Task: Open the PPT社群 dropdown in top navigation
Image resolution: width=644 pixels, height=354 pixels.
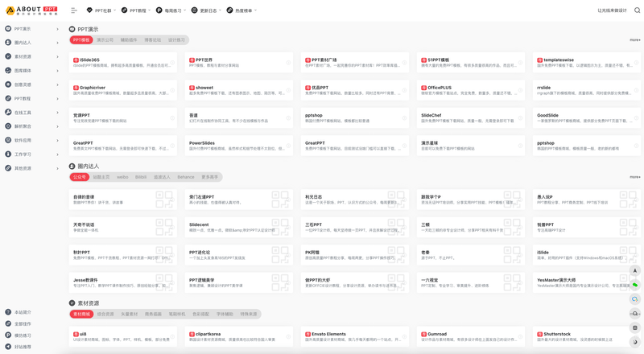Action: click(x=101, y=10)
